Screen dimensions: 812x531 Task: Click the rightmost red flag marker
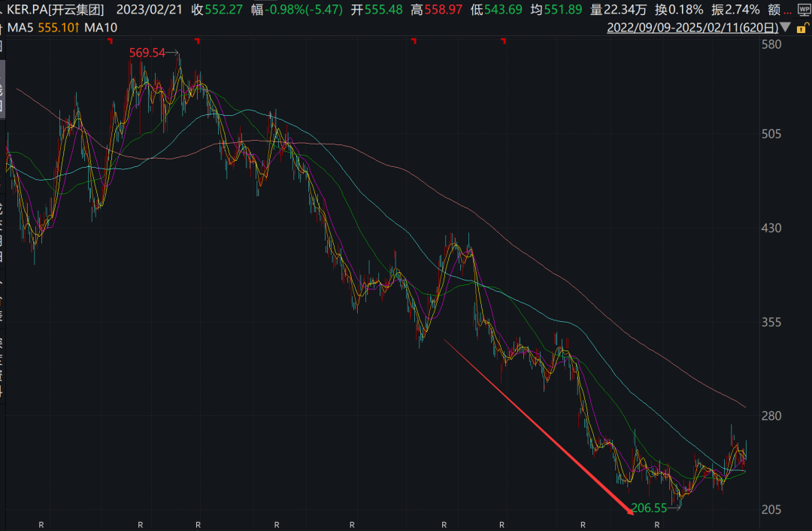point(503,41)
